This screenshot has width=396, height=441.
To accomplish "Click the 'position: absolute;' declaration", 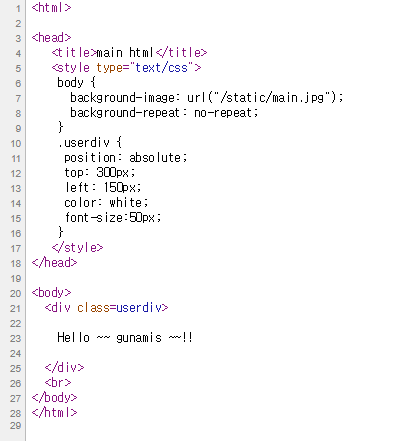I will tap(126, 157).
